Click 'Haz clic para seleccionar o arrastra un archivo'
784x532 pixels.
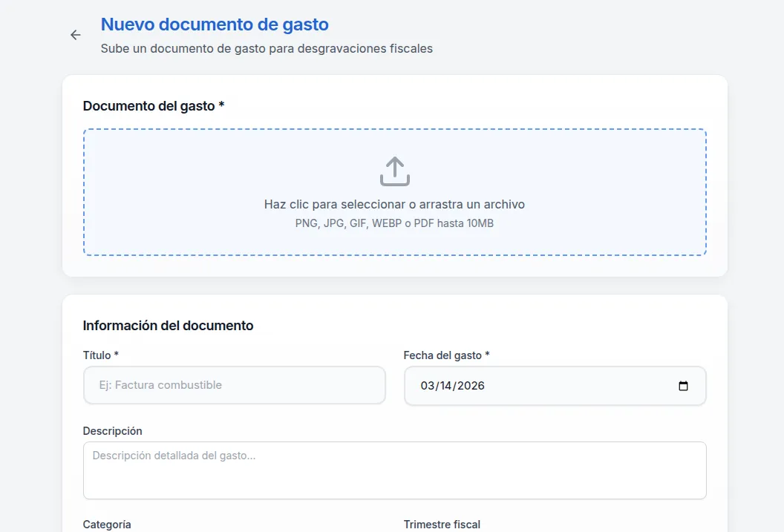(x=394, y=204)
